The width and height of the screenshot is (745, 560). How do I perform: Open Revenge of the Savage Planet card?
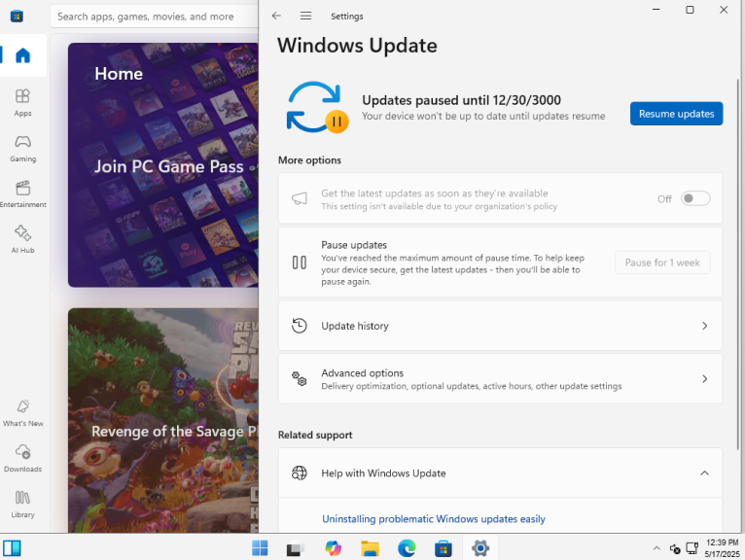point(163,420)
